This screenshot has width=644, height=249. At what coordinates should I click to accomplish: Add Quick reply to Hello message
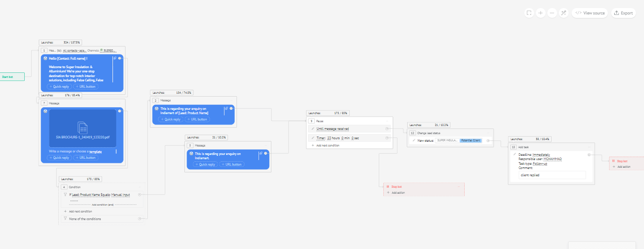point(59,86)
